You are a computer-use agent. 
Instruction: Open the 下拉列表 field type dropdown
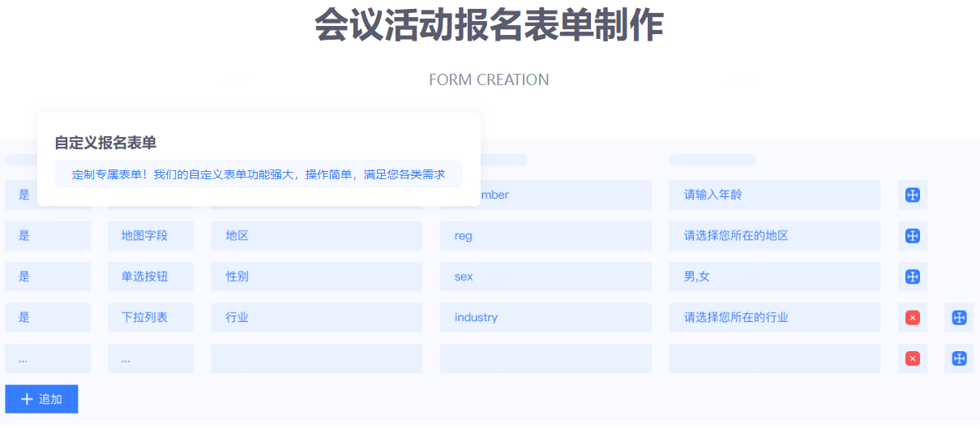tap(150, 317)
